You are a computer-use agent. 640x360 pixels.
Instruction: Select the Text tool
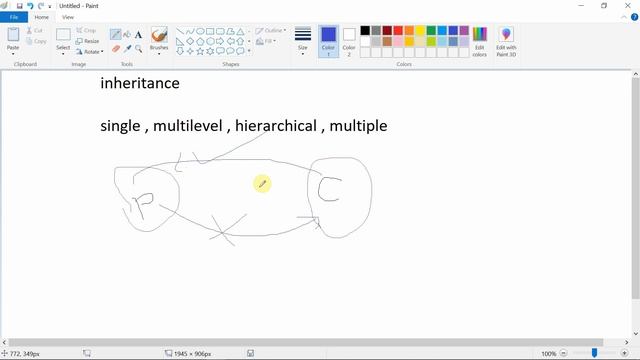pyautogui.click(x=138, y=35)
